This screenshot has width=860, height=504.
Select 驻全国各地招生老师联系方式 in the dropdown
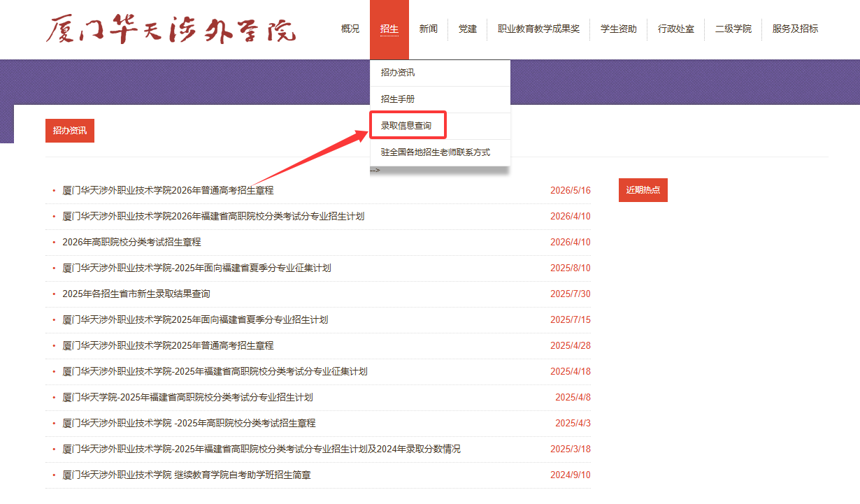tap(440, 152)
